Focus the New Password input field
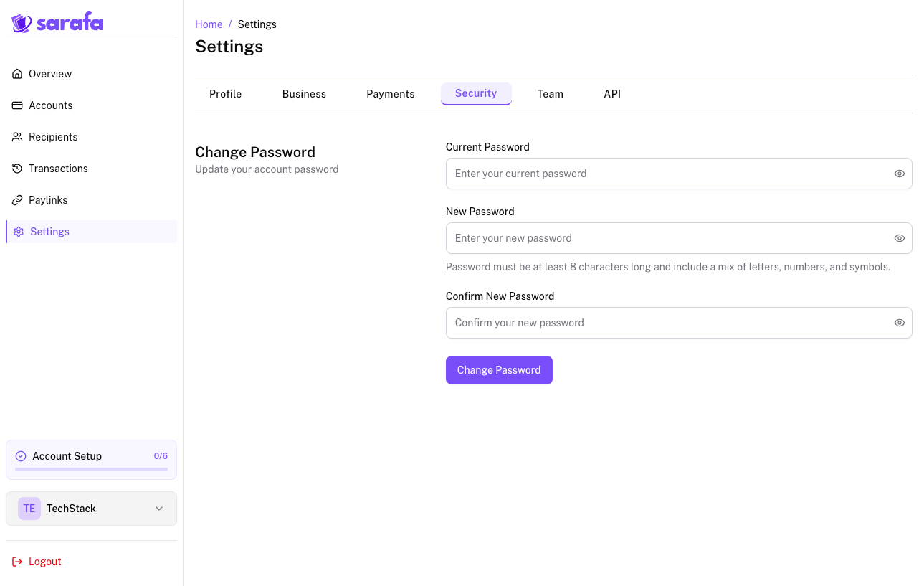The width and height of the screenshot is (924, 586). point(679,238)
